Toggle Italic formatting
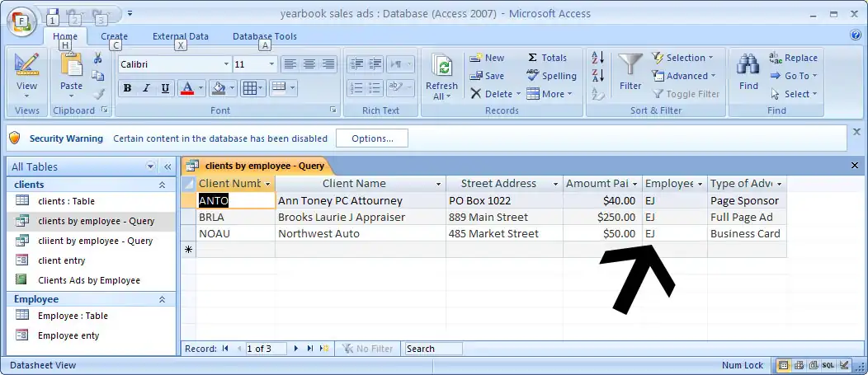 146,88
